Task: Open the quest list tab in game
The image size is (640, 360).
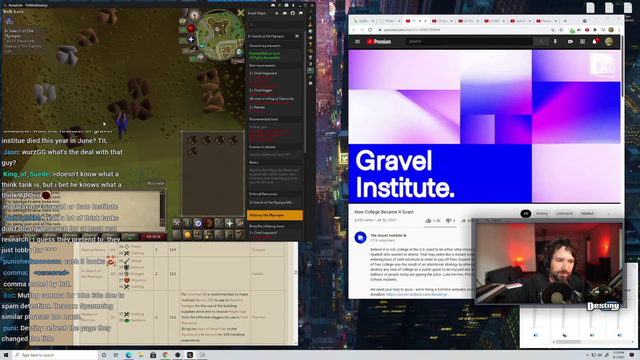Action: [x=198, y=223]
